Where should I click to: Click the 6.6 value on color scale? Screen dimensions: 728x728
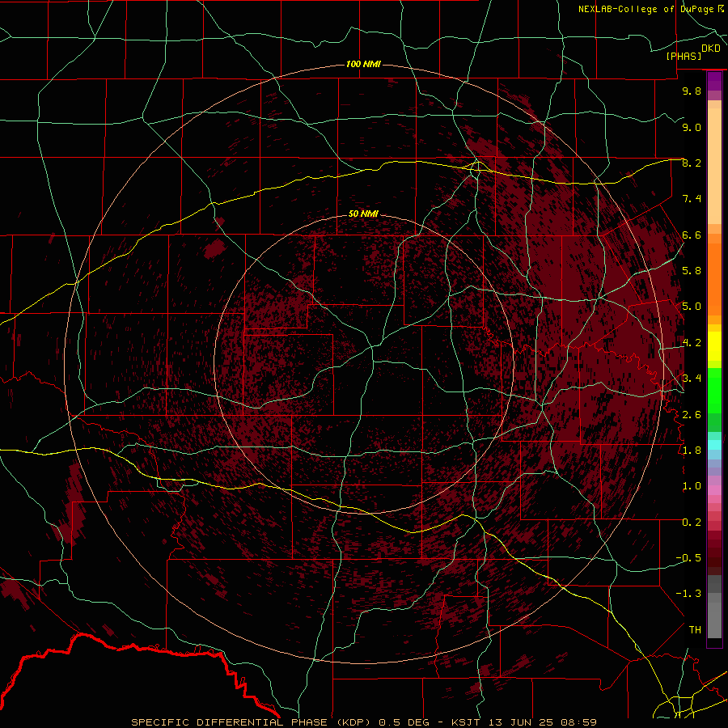[692, 235]
